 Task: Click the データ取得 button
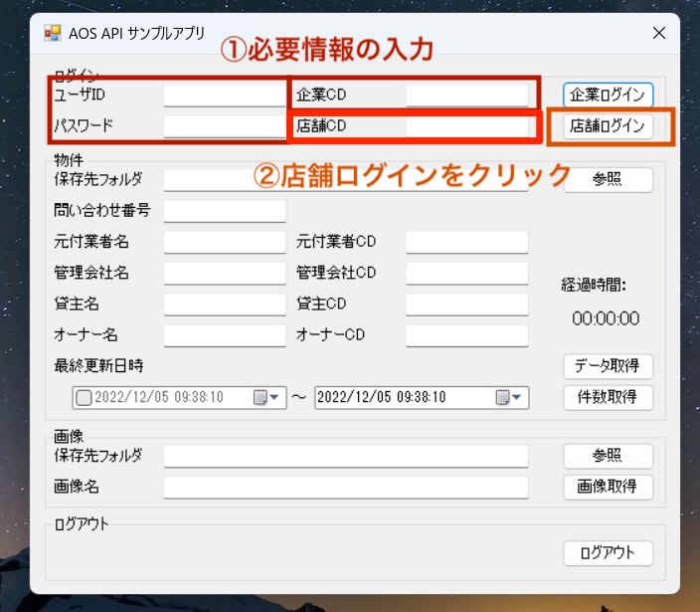tap(608, 366)
